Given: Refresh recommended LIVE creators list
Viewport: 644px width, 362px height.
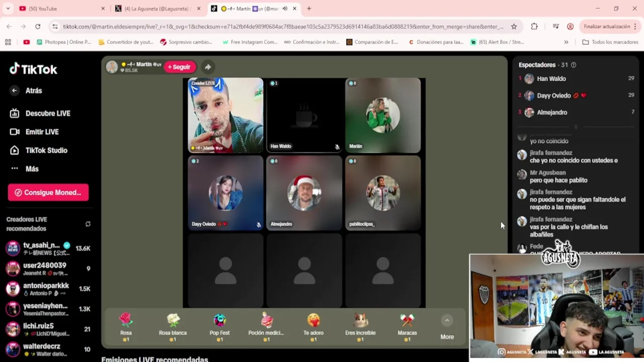Looking at the screenshot, I should click(x=88, y=224).
